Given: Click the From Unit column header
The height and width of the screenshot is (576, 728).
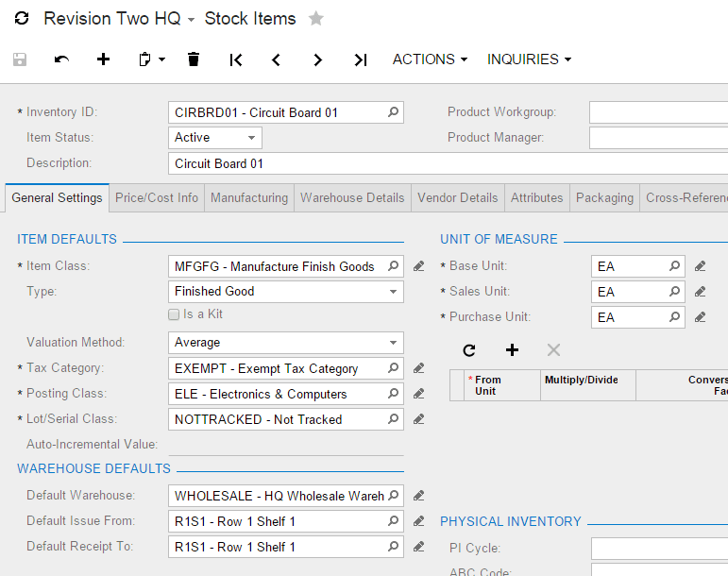Looking at the screenshot, I should (x=502, y=385).
